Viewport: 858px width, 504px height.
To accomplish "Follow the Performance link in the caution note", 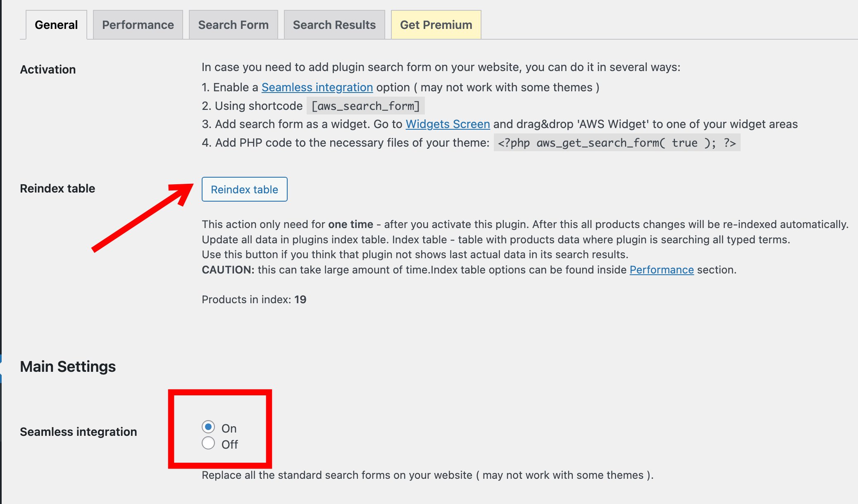I will click(x=661, y=270).
